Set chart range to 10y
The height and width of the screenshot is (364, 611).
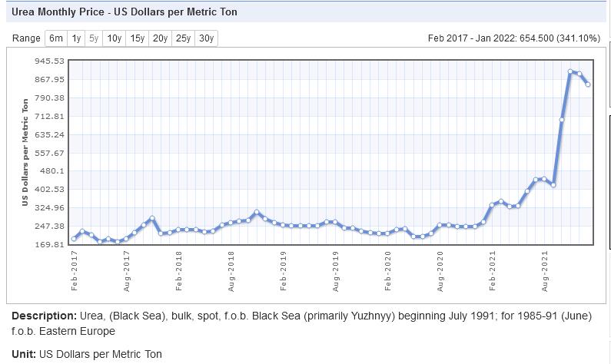[115, 38]
